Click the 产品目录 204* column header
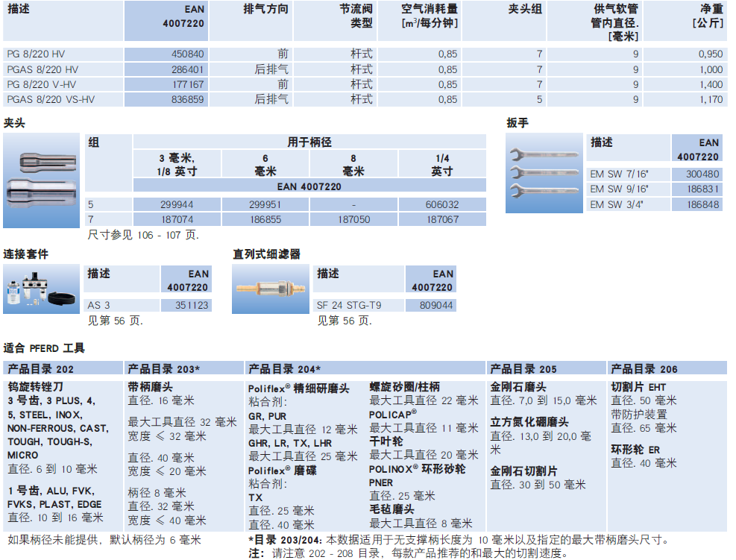Image resolution: width=736 pixels, height=560 pixels. tap(284, 369)
